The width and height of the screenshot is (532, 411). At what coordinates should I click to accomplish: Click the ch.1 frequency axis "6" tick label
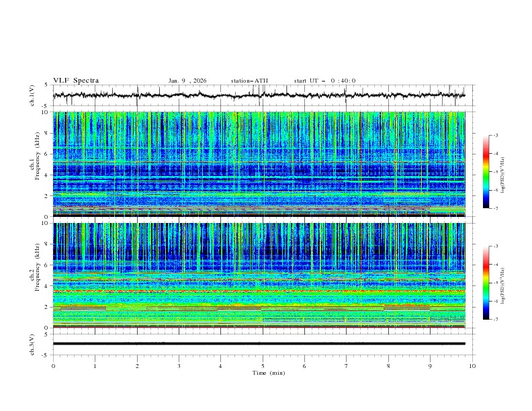(x=48, y=154)
